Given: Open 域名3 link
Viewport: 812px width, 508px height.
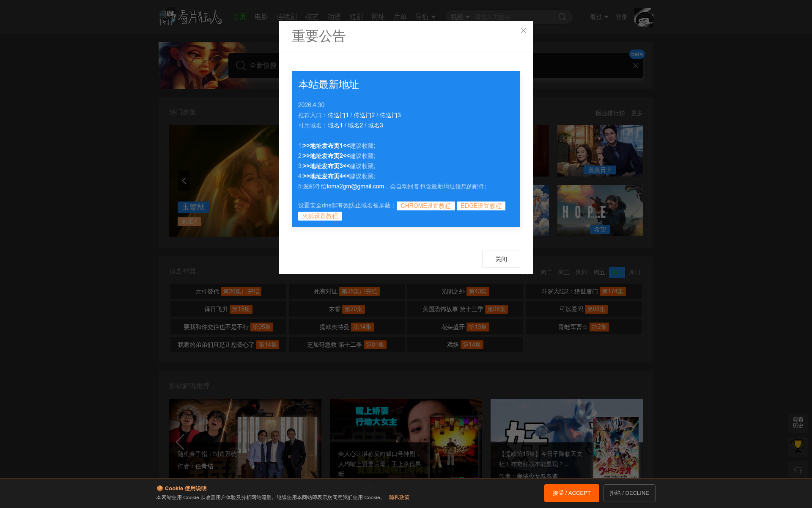Looking at the screenshot, I should pyautogui.click(x=376, y=125).
